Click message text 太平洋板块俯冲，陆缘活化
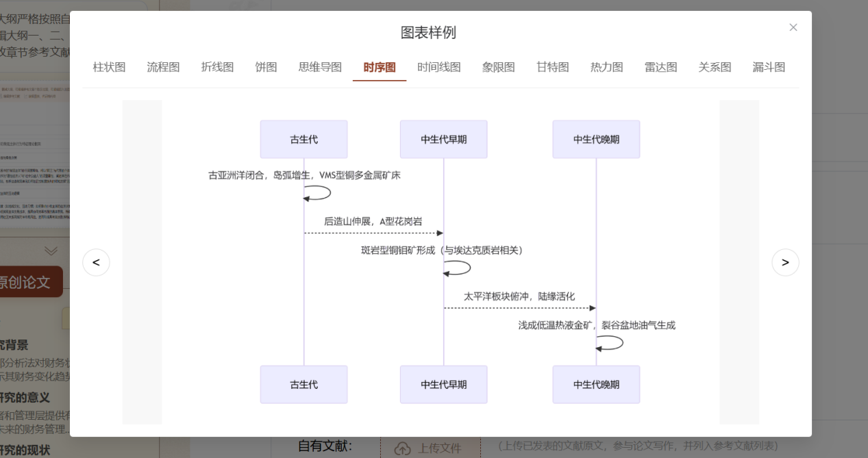 point(519,296)
